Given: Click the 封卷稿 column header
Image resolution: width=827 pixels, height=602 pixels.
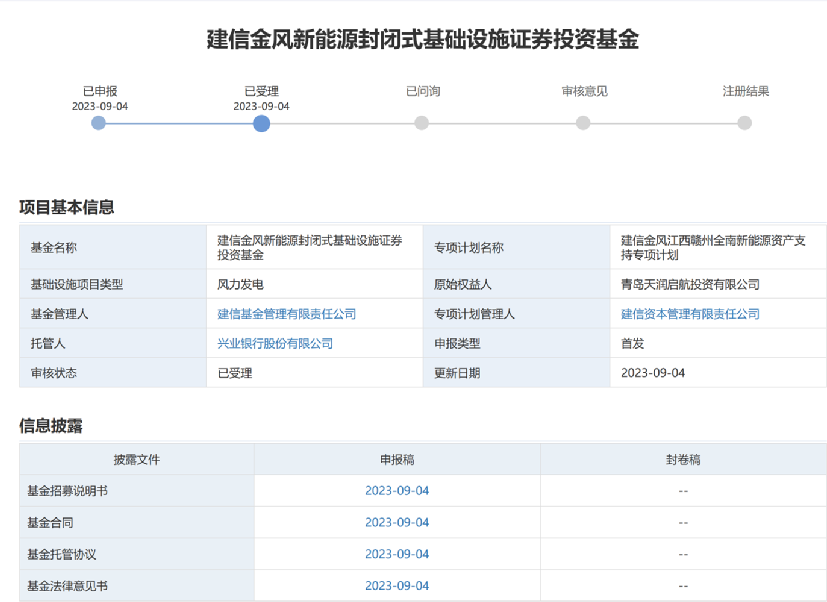Looking at the screenshot, I should click(x=683, y=460).
